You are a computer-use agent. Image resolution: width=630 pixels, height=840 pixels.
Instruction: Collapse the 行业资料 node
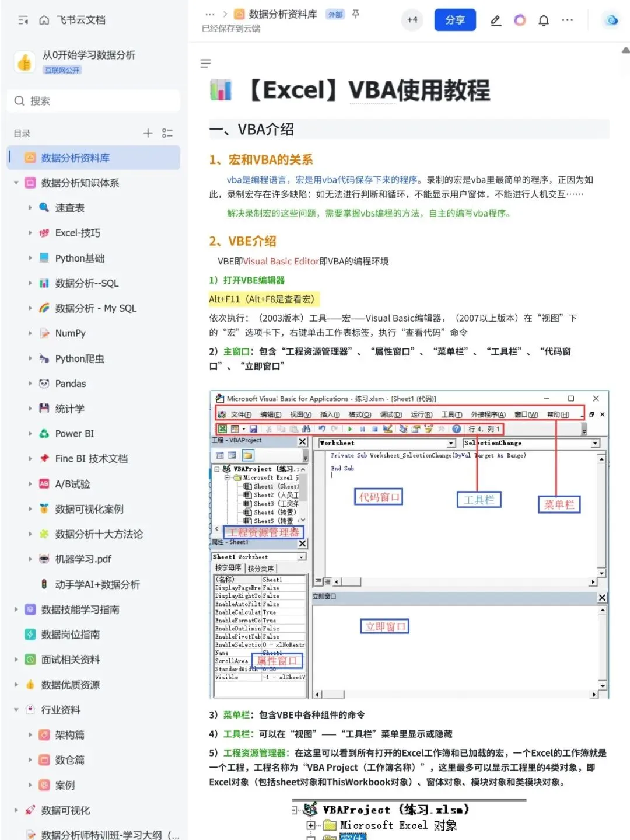(x=16, y=710)
